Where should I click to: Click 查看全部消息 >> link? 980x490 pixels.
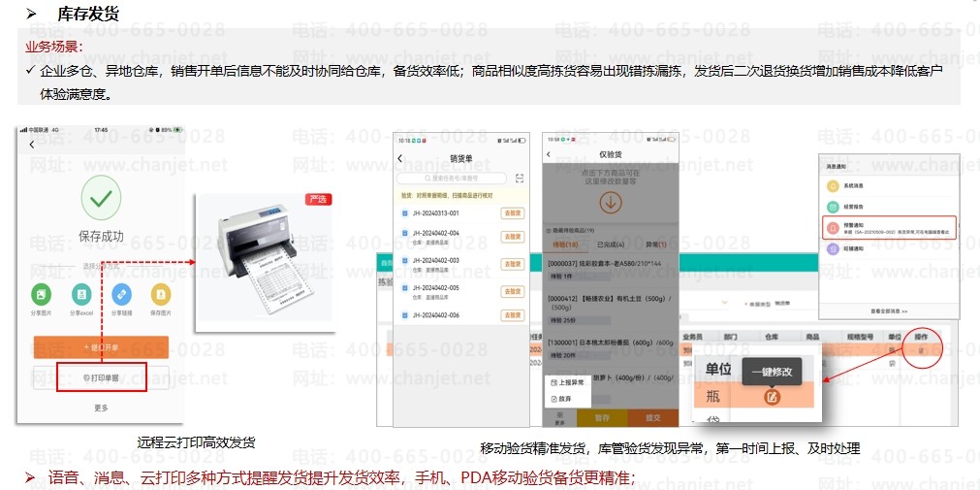pos(889,311)
